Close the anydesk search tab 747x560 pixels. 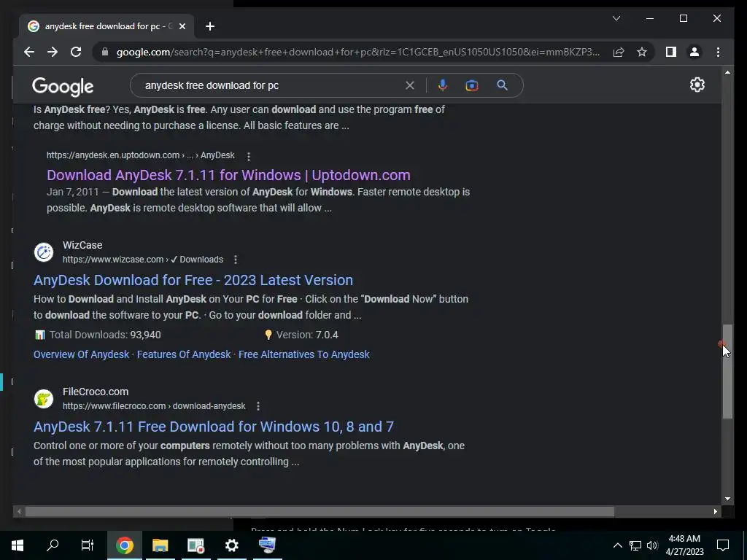182,26
